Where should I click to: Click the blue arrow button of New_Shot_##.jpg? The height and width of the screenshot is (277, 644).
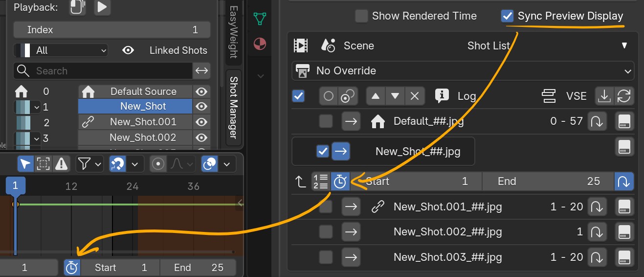341,152
